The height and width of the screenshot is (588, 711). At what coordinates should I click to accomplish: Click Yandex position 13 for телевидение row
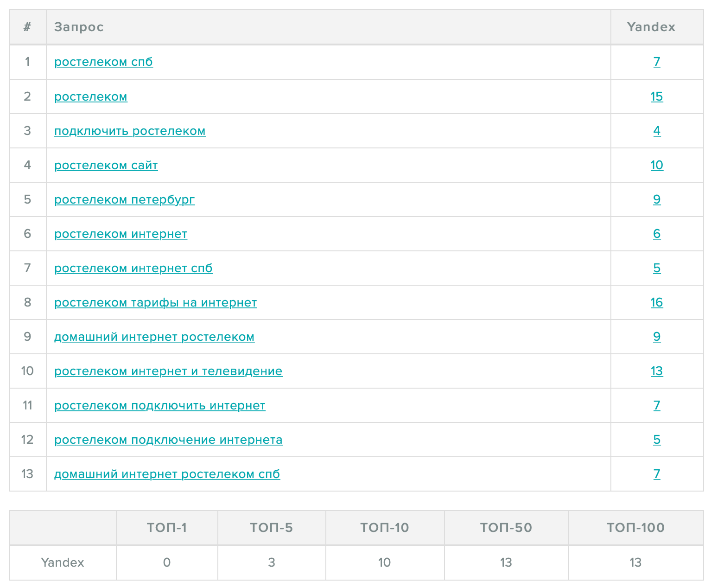(657, 371)
